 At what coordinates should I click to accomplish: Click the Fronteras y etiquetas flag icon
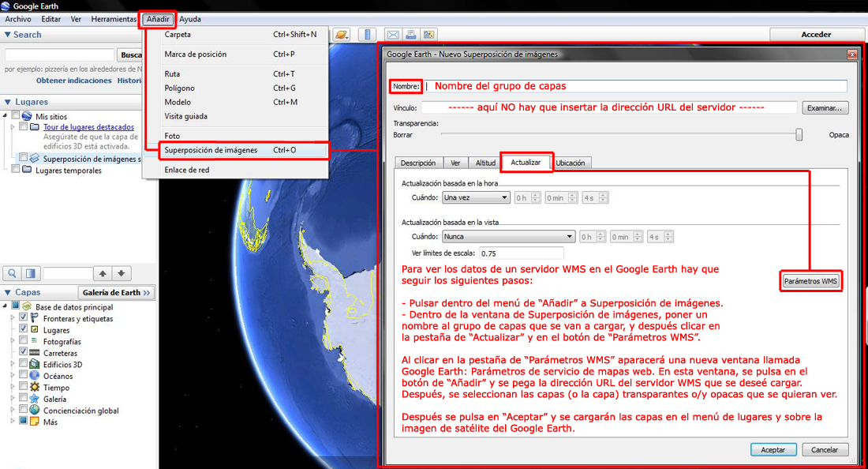tap(34, 318)
